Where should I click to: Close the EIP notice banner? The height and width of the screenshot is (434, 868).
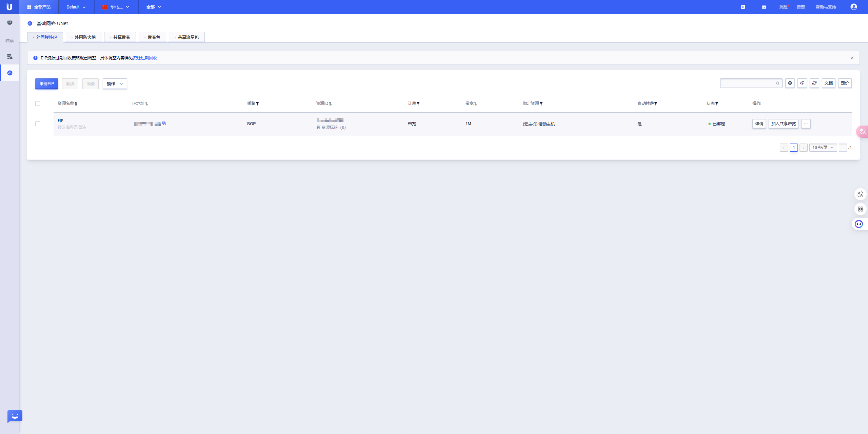point(852,58)
